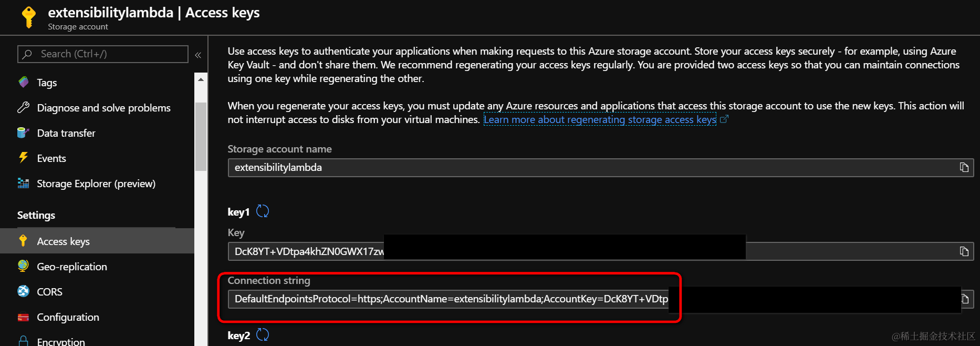This screenshot has height=346, width=980.
Task: Open Learn more about regenerating storage access keys
Action: click(x=600, y=120)
